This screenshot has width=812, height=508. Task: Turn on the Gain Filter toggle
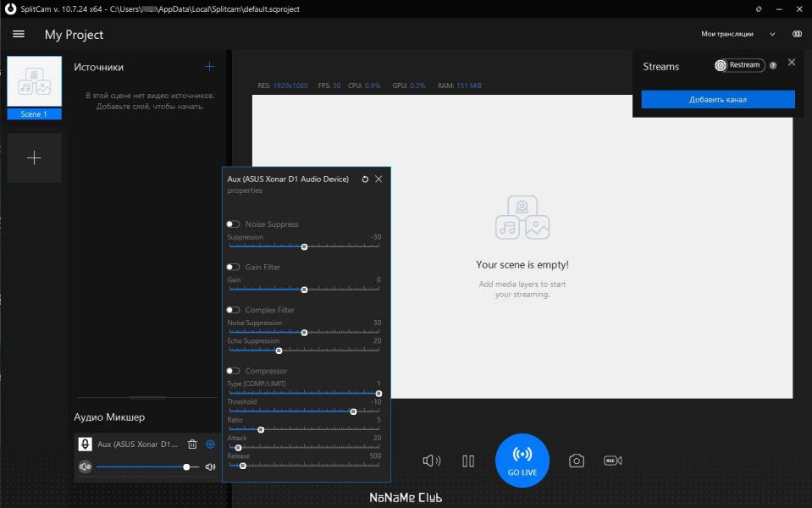(x=233, y=268)
